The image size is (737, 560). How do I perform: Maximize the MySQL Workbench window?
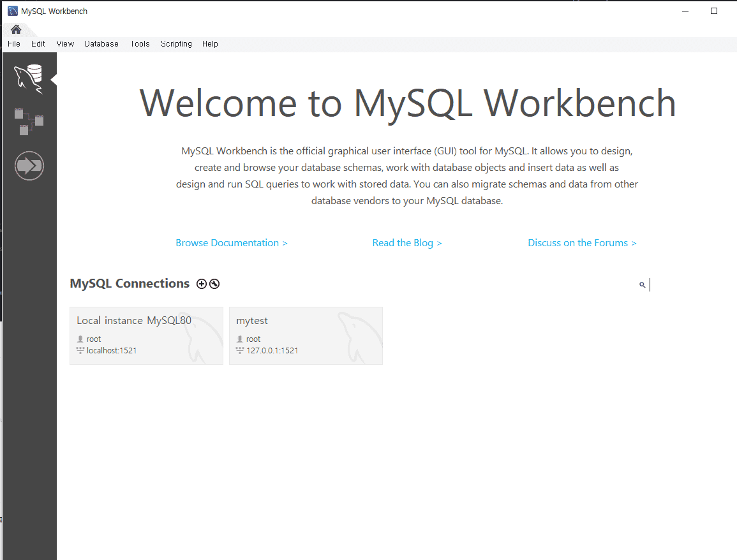coord(714,11)
